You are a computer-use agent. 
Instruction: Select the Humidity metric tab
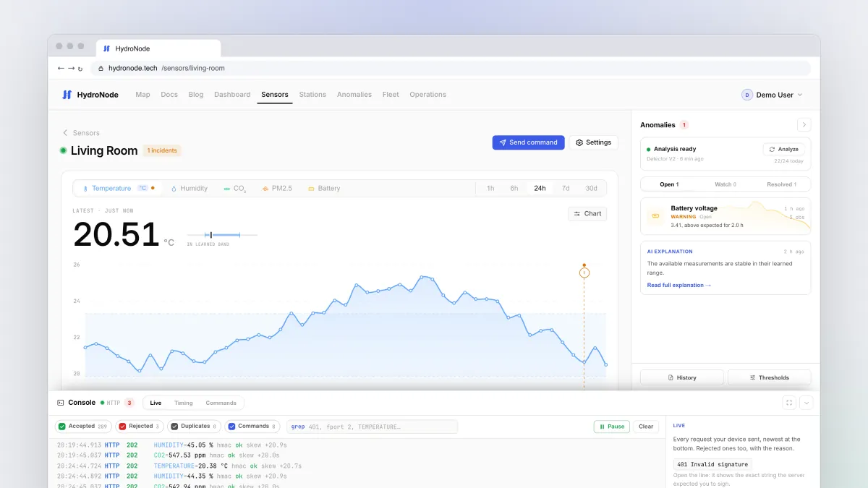click(x=190, y=188)
